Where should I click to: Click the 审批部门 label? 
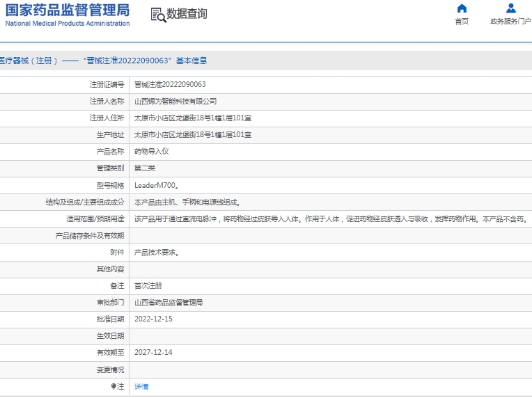pyautogui.click(x=110, y=303)
